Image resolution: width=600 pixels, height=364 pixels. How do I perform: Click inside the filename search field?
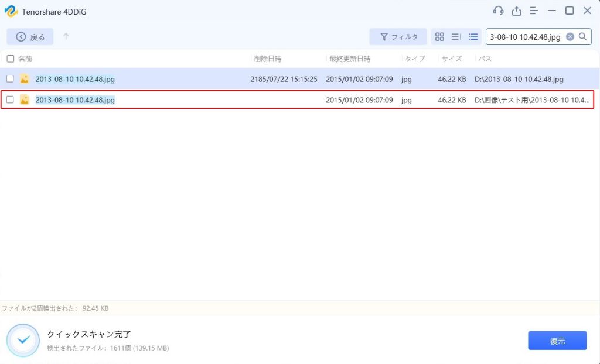pos(524,37)
